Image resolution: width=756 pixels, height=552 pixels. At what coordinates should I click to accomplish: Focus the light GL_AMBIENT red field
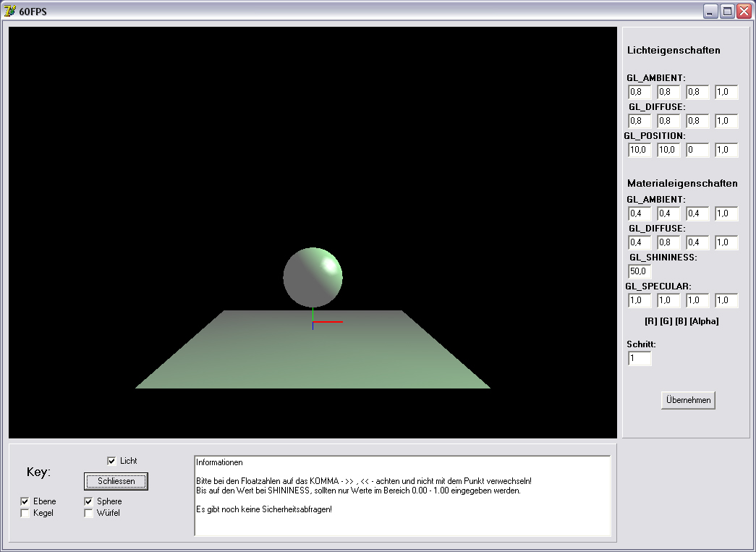pyautogui.click(x=640, y=93)
